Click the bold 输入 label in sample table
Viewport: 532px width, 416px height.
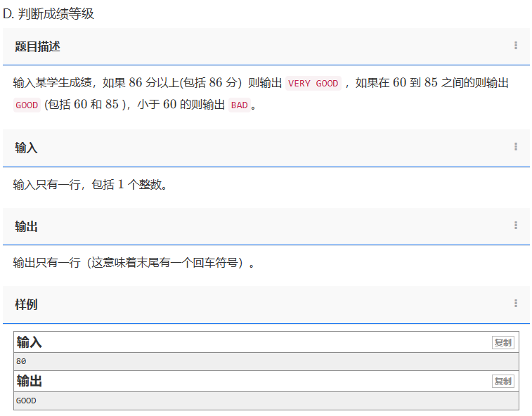tap(30, 342)
